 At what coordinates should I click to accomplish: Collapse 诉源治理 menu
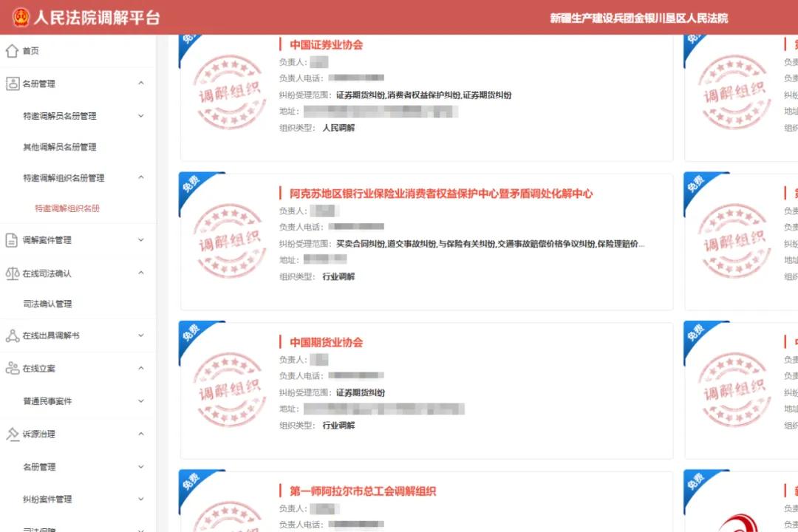pos(141,434)
